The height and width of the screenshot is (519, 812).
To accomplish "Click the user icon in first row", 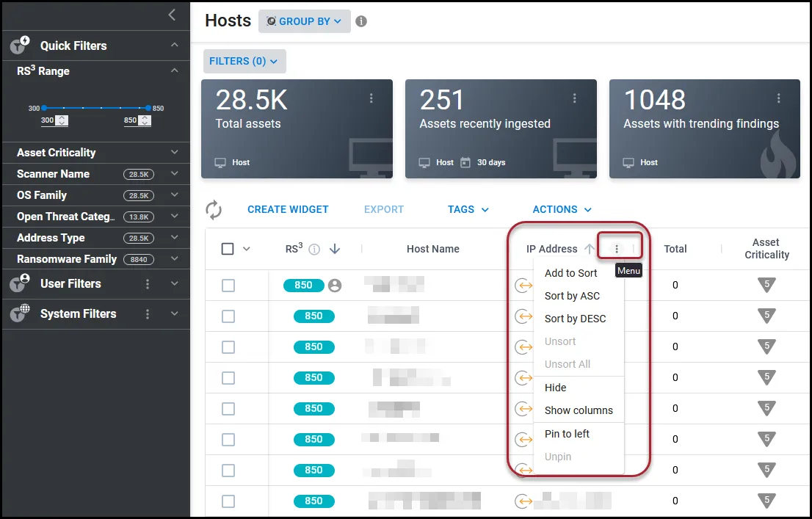I will click(x=335, y=286).
